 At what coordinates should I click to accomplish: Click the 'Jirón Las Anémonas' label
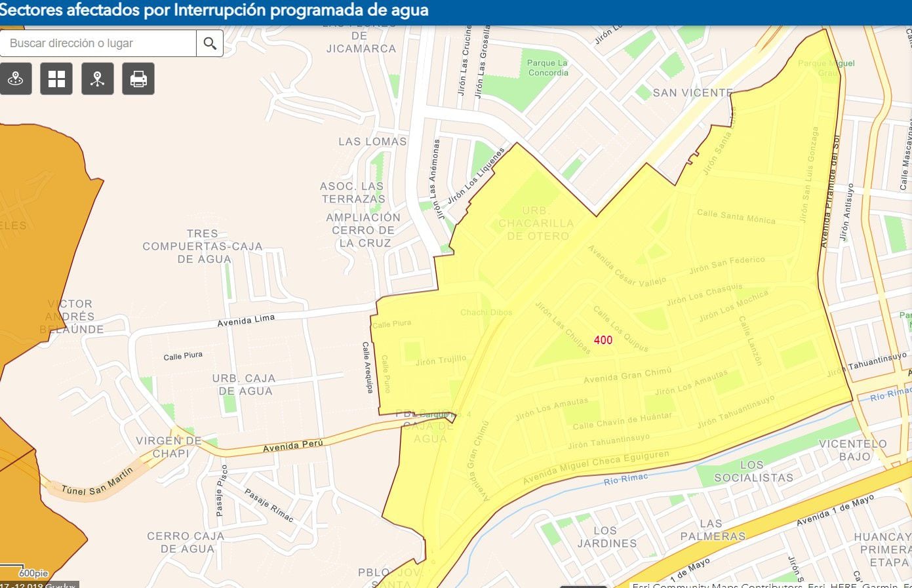click(x=434, y=178)
